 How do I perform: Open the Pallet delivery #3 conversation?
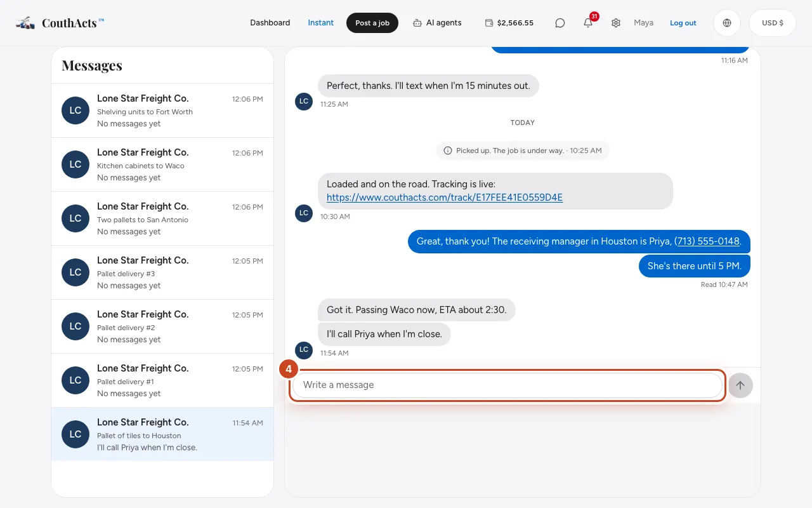click(162, 272)
